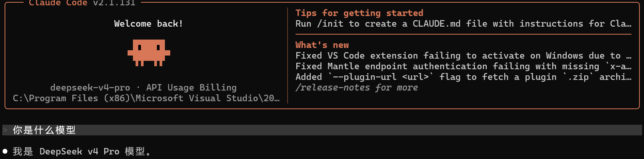Click the user prompt input line 你是什么模型

322,130
